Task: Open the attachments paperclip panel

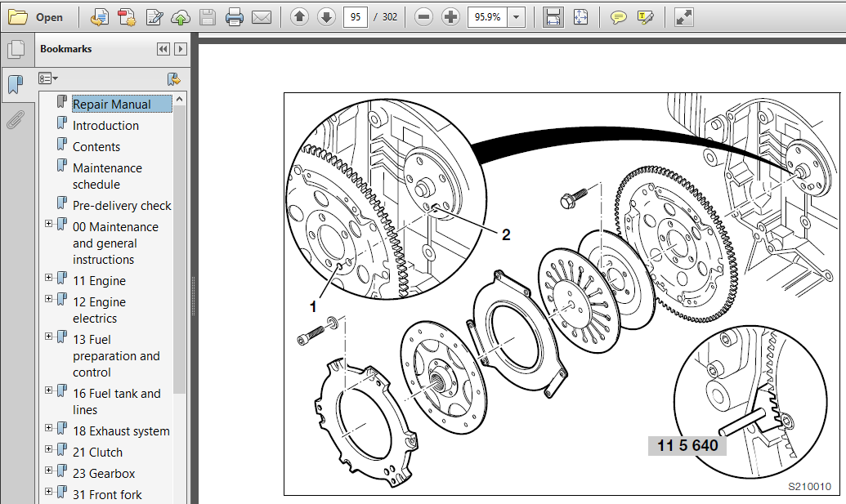Action: click(x=16, y=119)
